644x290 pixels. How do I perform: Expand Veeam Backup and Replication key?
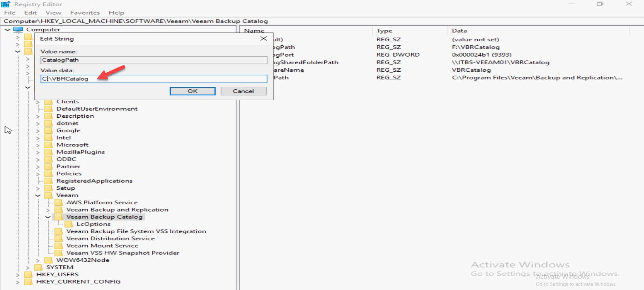click(x=48, y=210)
